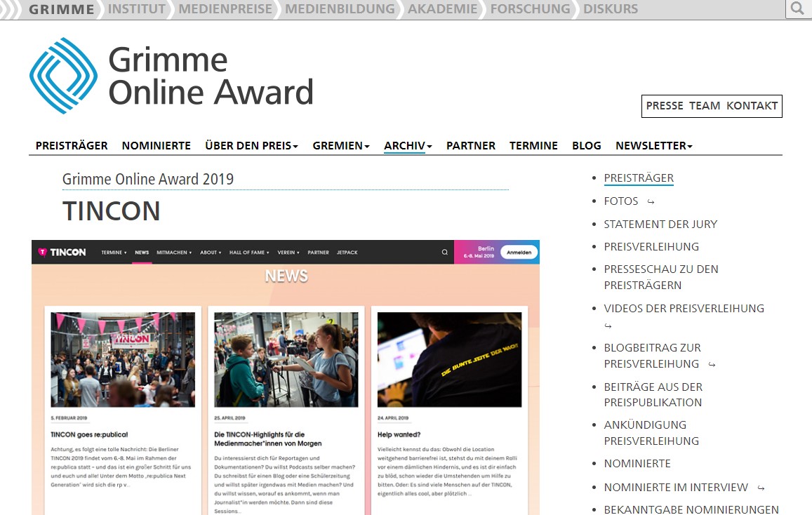Open ANKÜNDIGUNG PREISVERLEIHUNG link

pyautogui.click(x=651, y=433)
